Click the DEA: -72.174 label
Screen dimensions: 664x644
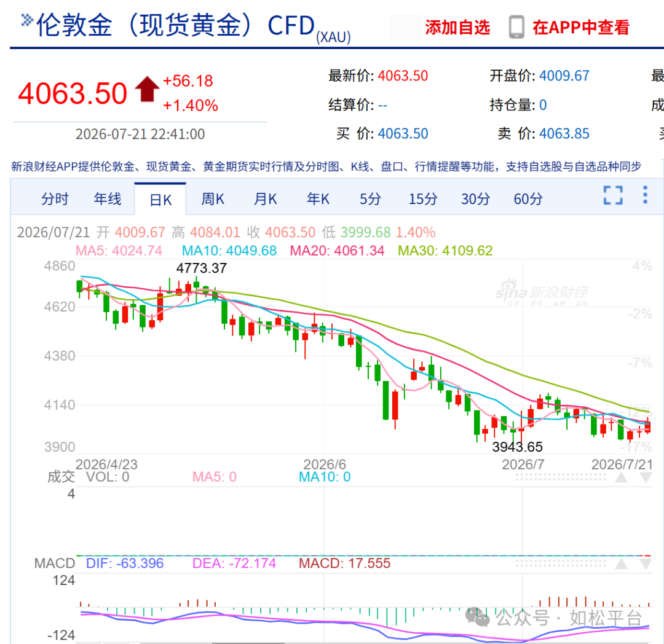(234, 563)
